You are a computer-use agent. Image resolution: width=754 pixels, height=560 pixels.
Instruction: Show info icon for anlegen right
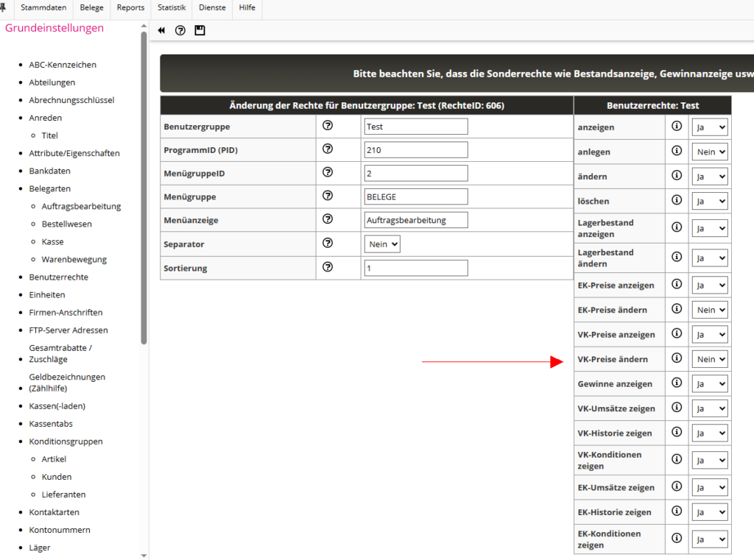coord(677,150)
